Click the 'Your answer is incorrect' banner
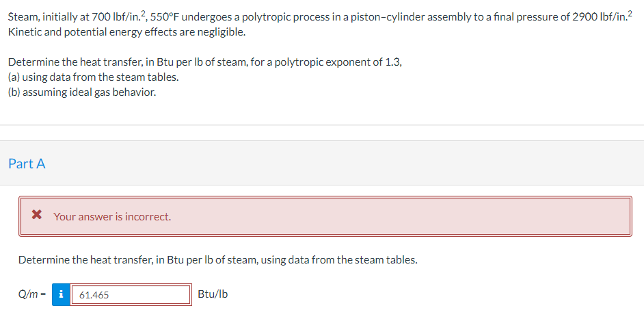Viewport: 644px width, 321px height. click(x=325, y=216)
